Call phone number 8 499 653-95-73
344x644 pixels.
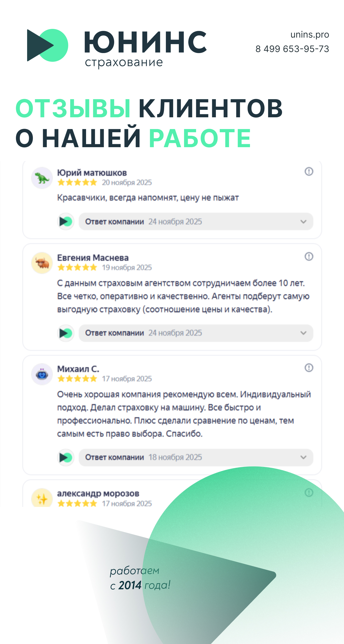point(292,49)
